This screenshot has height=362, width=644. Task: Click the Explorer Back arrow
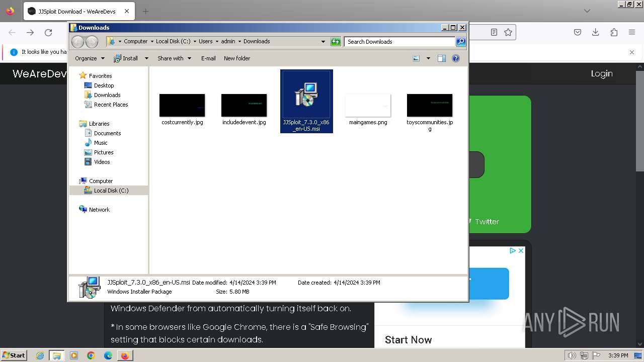click(x=78, y=42)
